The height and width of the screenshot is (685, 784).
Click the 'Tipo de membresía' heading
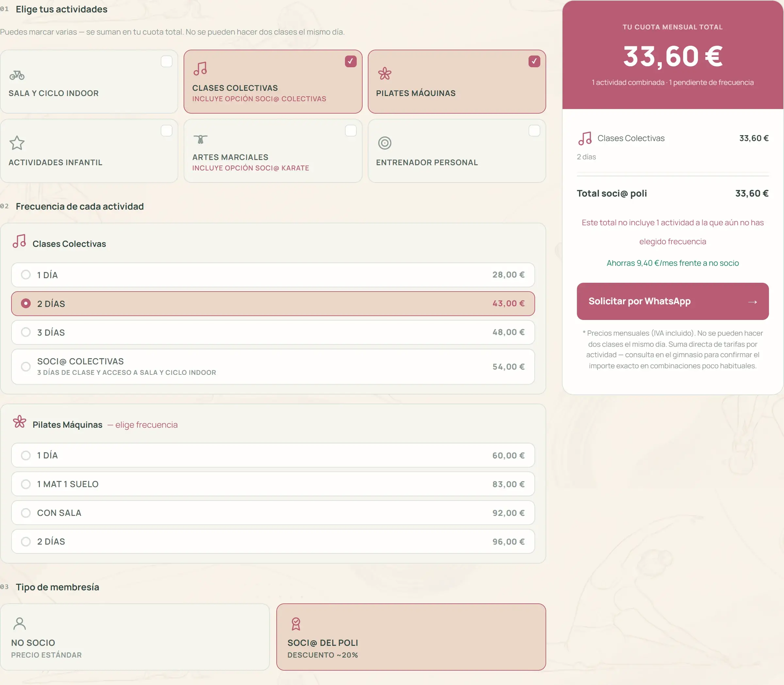[57, 587]
